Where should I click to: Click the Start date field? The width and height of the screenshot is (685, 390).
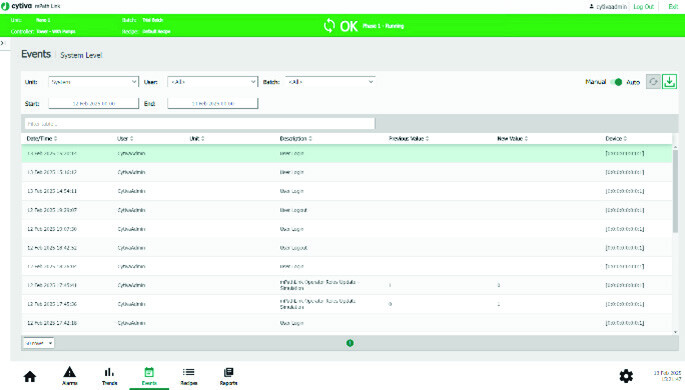(93, 104)
